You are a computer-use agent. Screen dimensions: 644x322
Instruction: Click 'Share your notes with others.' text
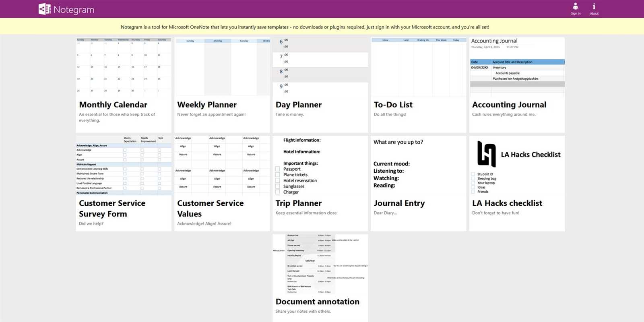tap(303, 312)
